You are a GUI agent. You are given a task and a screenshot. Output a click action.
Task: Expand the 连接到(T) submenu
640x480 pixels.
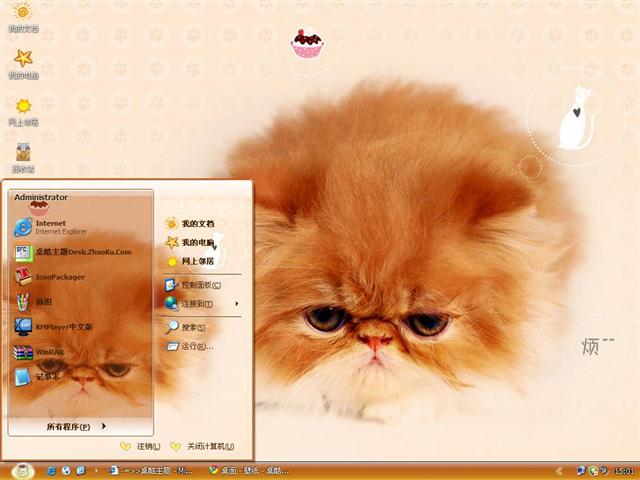pyautogui.click(x=202, y=304)
